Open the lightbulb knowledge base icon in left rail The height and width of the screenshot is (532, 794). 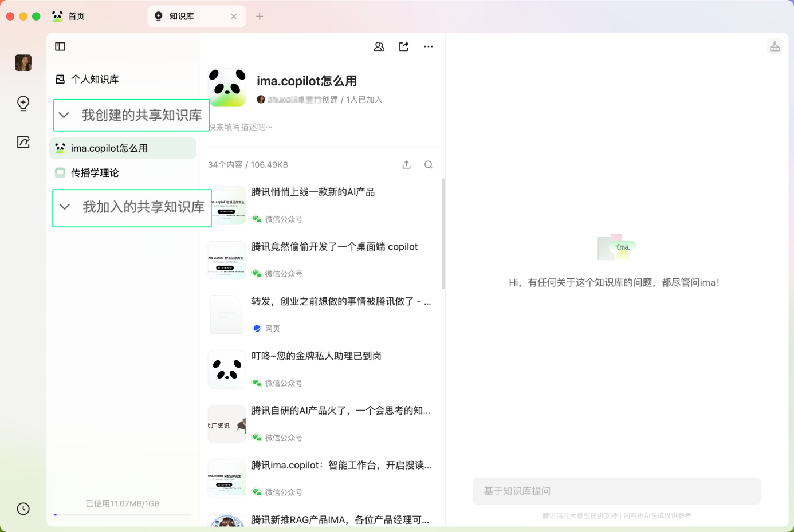23,103
